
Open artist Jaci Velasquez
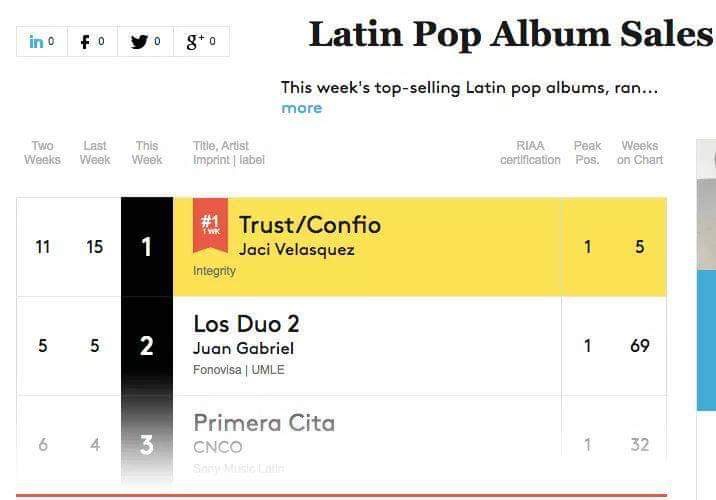coord(296,249)
